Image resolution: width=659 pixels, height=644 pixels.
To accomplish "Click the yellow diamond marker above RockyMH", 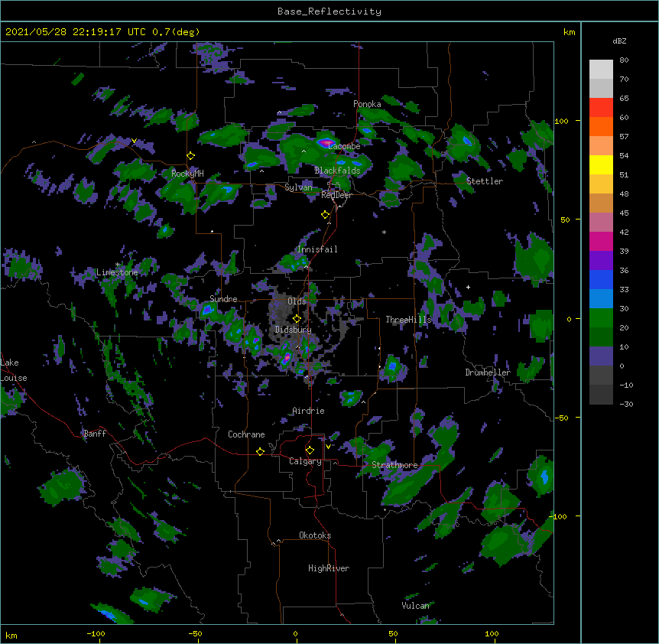I will (190, 156).
